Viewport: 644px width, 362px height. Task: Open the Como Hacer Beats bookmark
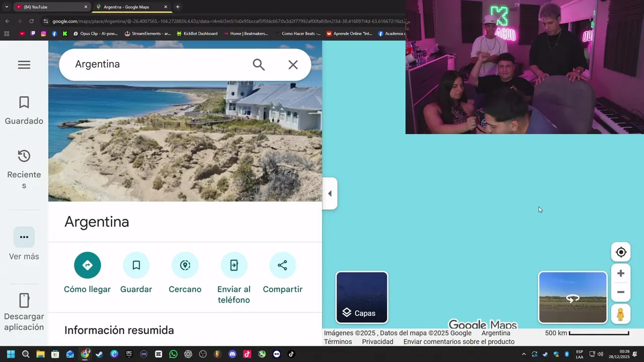pos(297,34)
